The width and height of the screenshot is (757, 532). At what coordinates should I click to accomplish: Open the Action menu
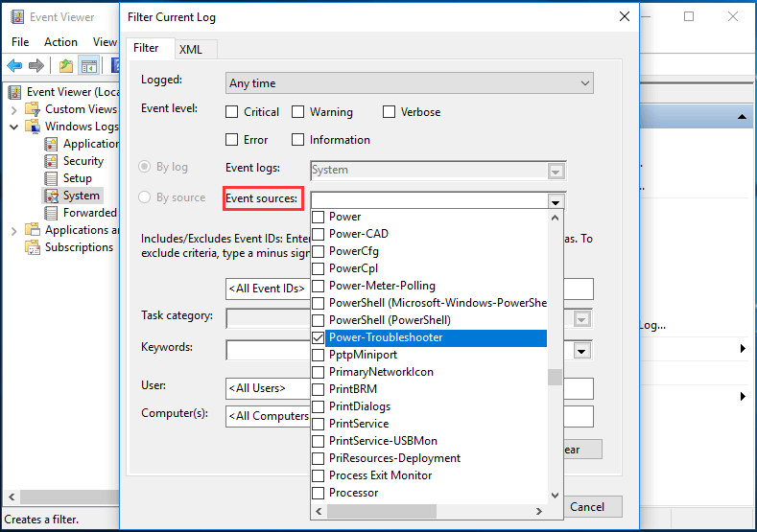point(60,42)
